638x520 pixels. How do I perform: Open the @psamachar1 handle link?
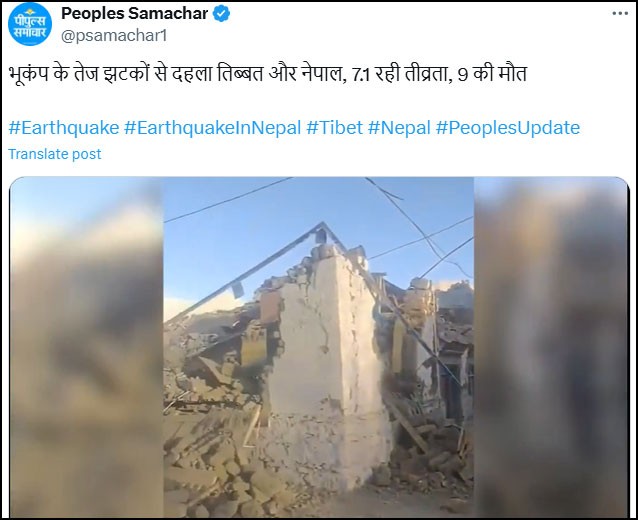(x=114, y=36)
